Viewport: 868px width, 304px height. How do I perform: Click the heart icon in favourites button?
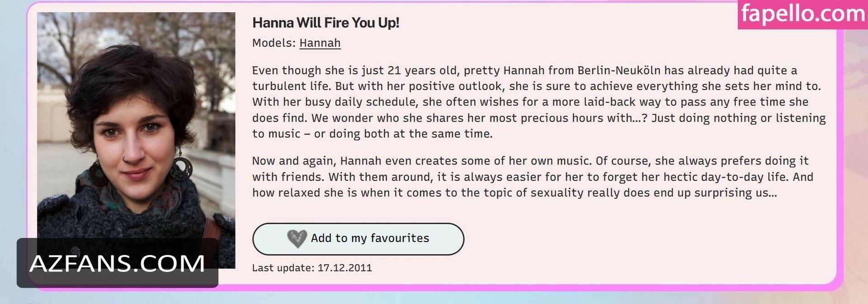pyautogui.click(x=297, y=238)
